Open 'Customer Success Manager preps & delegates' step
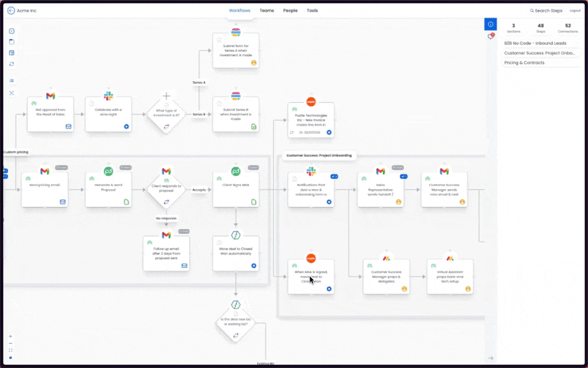Image resolution: width=588 pixels, height=368 pixels. pyautogui.click(x=387, y=277)
